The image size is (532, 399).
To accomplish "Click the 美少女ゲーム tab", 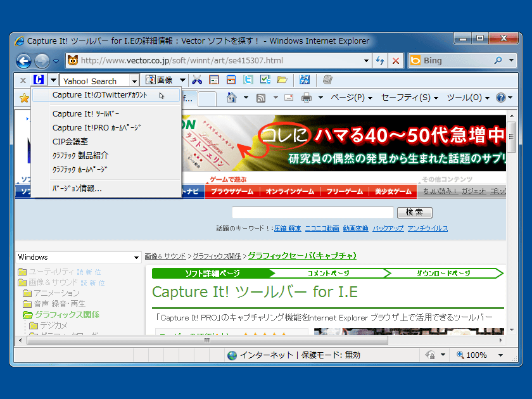I will point(393,191).
